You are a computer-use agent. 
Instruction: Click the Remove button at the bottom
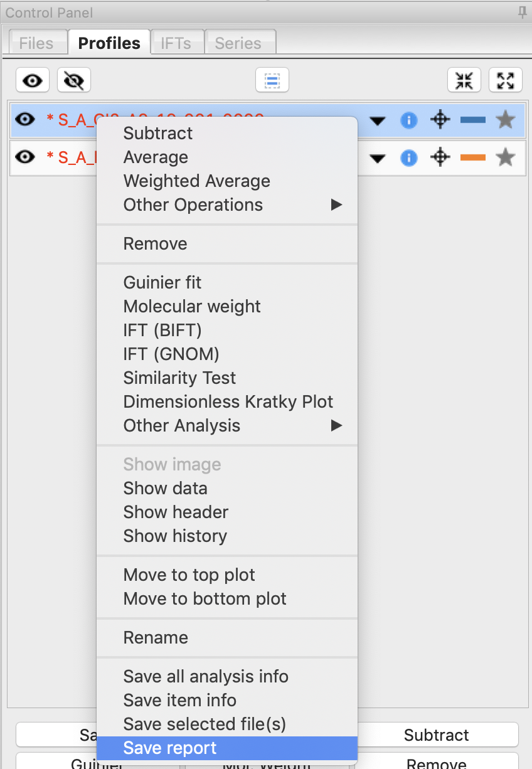tap(436, 763)
